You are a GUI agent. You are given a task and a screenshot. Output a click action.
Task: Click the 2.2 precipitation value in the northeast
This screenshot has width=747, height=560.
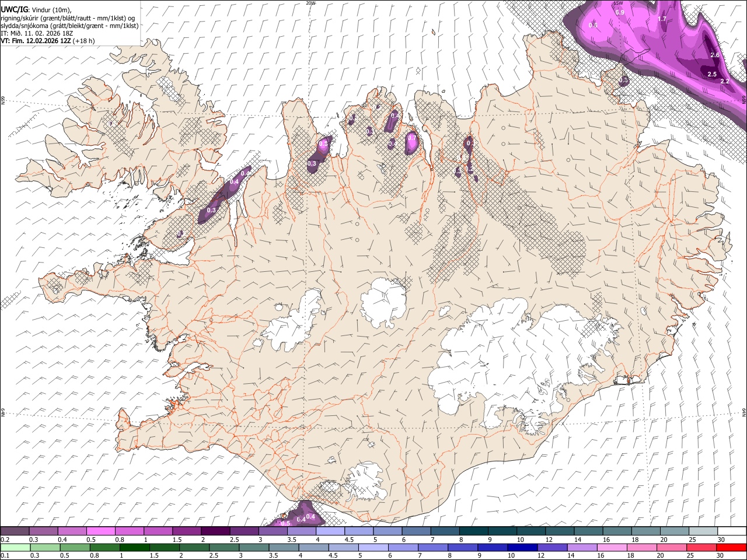click(725, 81)
